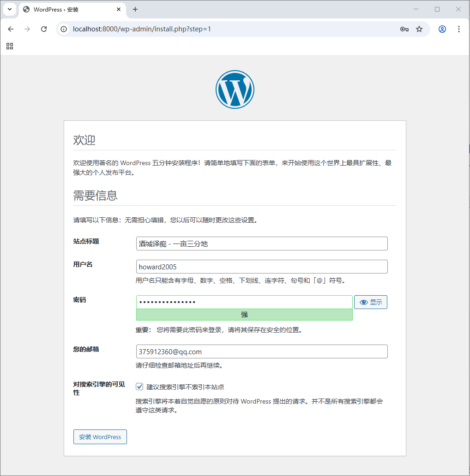Open the Chrome profile icon
The image size is (470, 476).
coord(442,29)
